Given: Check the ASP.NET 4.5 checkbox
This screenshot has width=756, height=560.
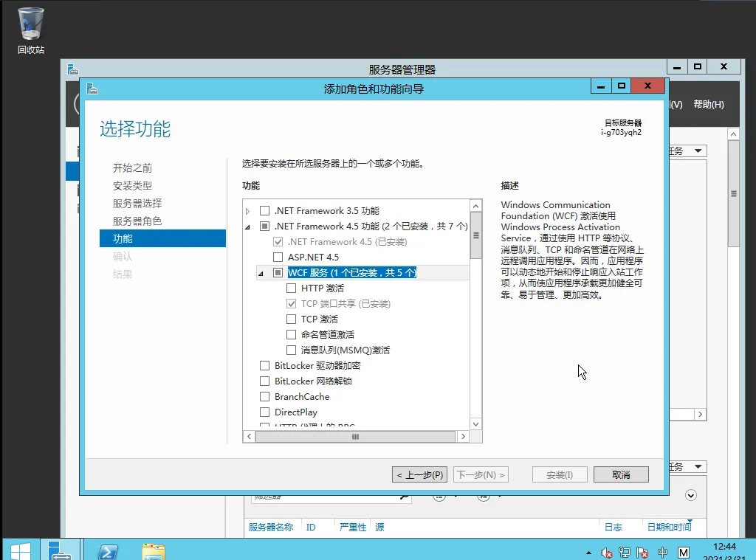Looking at the screenshot, I should (x=278, y=257).
